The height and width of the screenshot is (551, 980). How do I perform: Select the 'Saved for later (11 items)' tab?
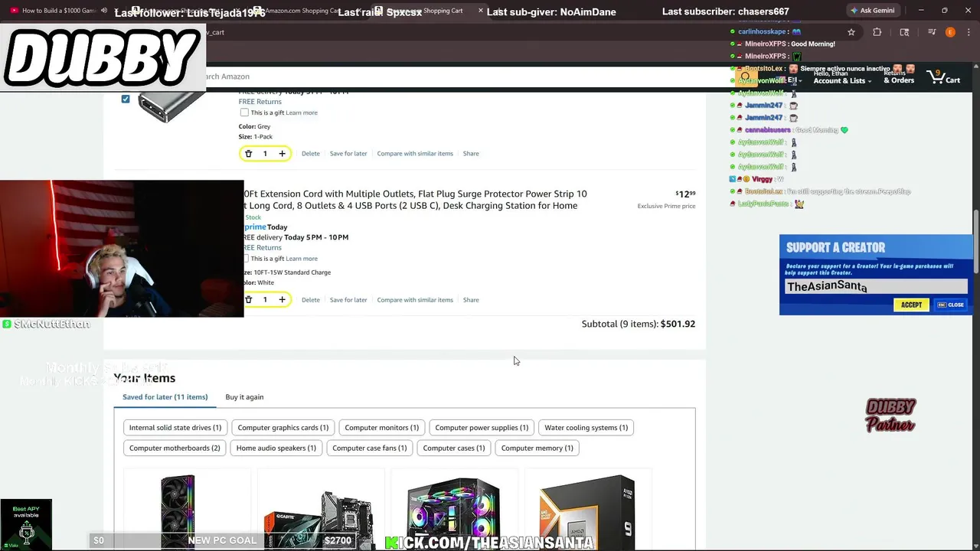[x=165, y=397]
